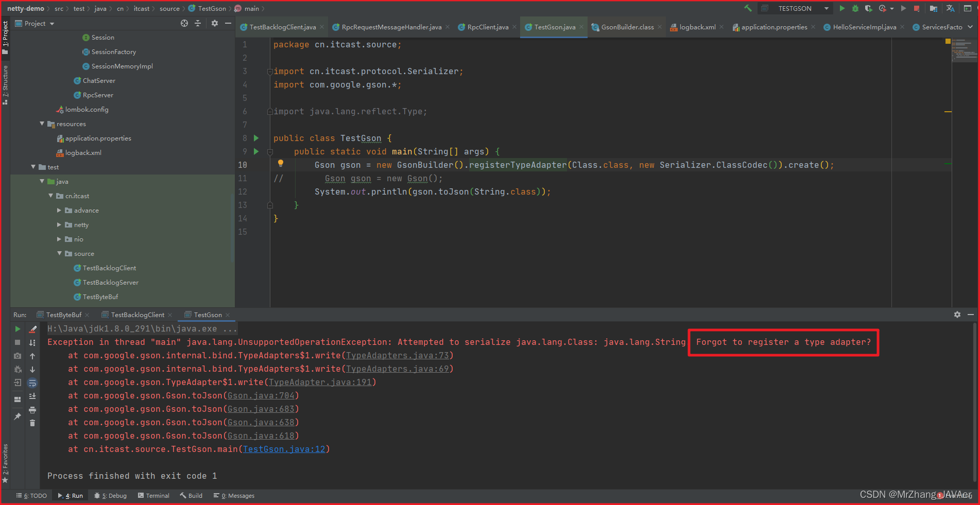Click the yellow intention lightbulb

[281, 164]
